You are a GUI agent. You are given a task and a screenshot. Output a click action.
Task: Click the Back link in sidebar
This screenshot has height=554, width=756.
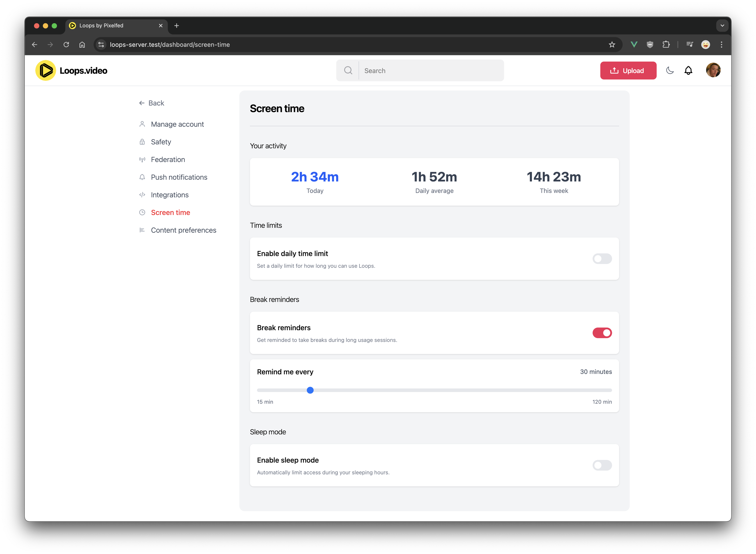click(x=152, y=103)
